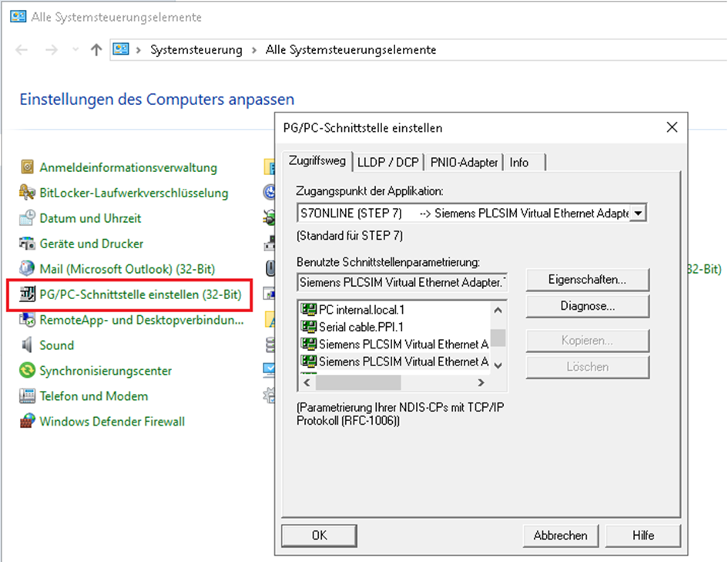Click the vertical scrollbar thumb in list

pyautogui.click(x=498, y=338)
